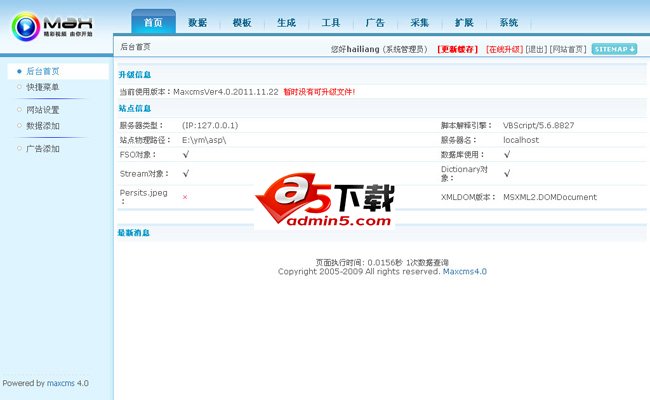The height and width of the screenshot is (400, 650).
Task: Log out via 退出 link
Action: (536, 49)
